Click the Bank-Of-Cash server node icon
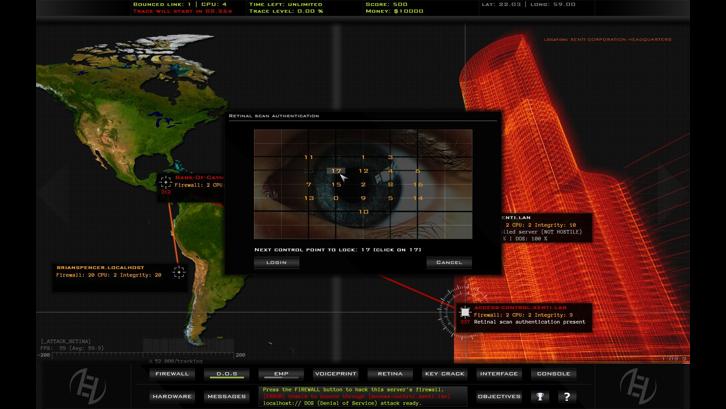Image resolution: width=726 pixels, height=409 pixels. click(164, 181)
